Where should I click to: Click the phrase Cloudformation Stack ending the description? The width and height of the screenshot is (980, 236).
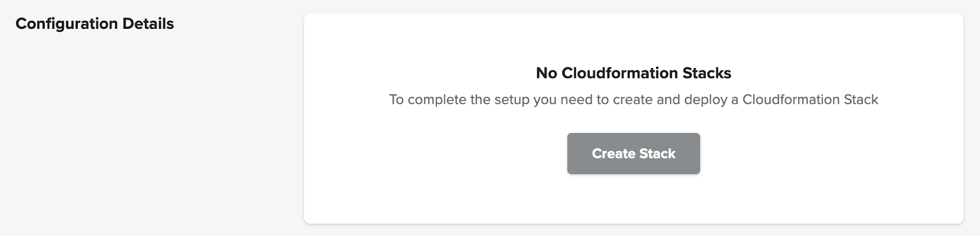coord(810,99)
